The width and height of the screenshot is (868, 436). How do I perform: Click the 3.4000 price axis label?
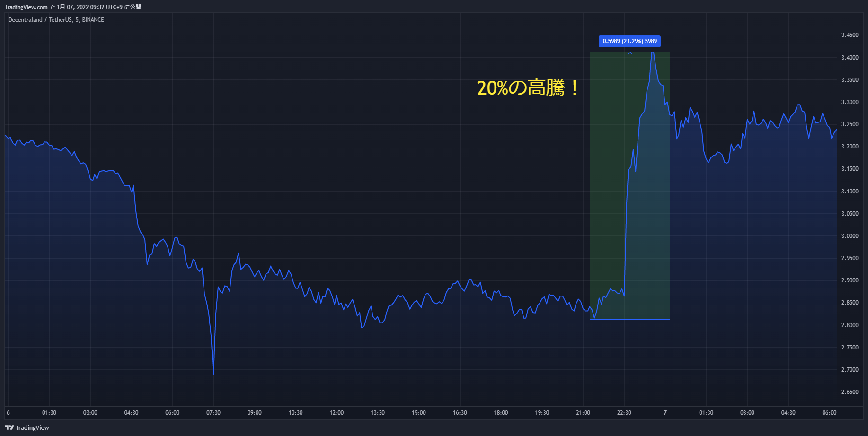click(x=850, y=58)
